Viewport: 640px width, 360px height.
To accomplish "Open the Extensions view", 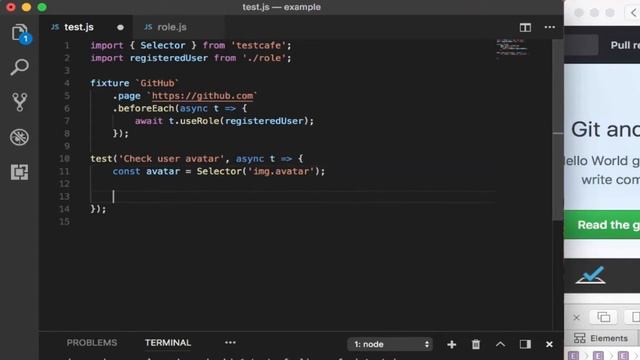I will 19,172.
